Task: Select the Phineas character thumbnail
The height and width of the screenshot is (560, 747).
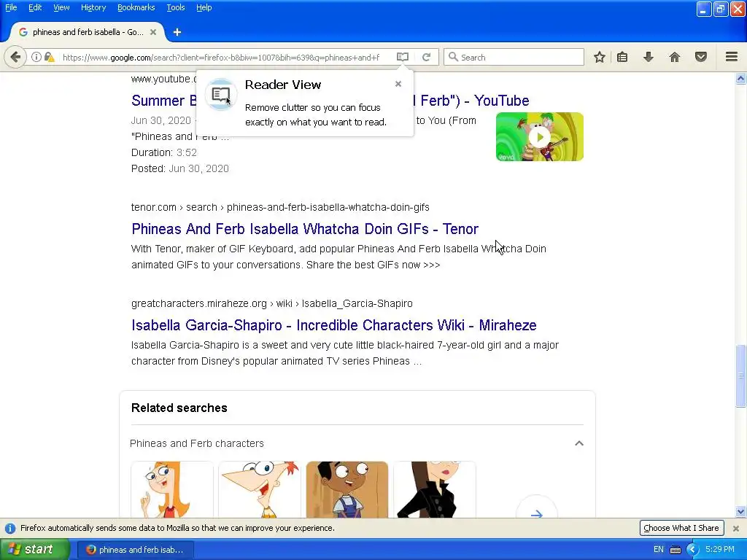Action: point(259,489)
